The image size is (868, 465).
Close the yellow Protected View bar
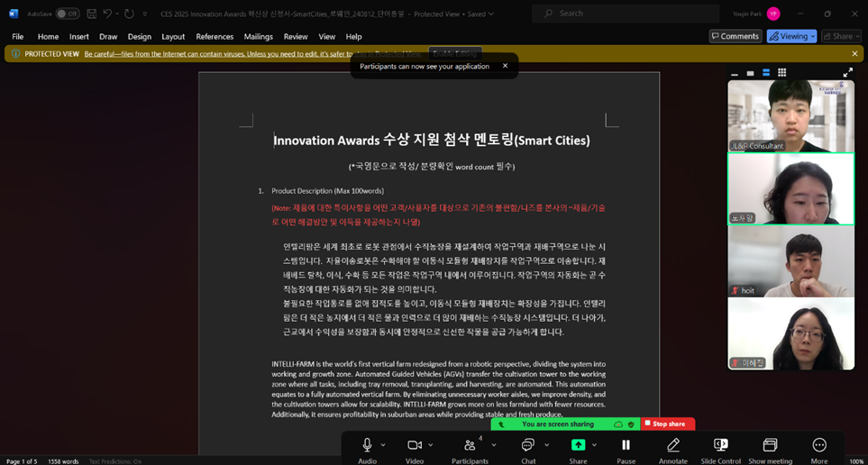pos(854,54)
